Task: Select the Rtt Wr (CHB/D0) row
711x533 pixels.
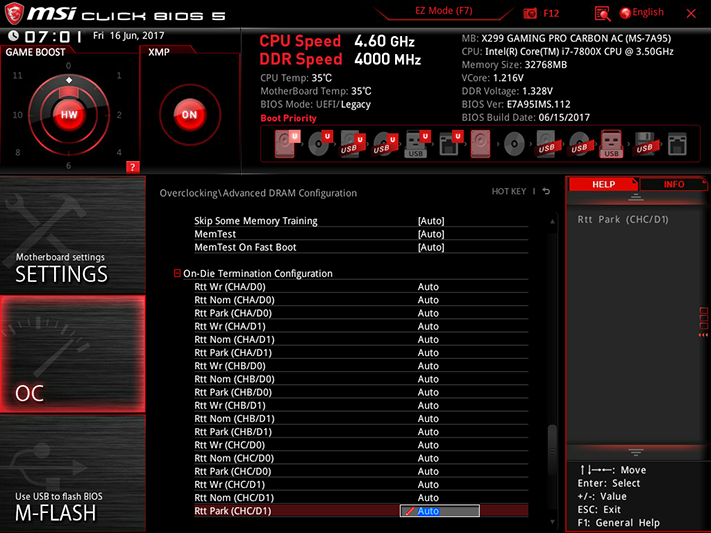Action: coord(361,366)
